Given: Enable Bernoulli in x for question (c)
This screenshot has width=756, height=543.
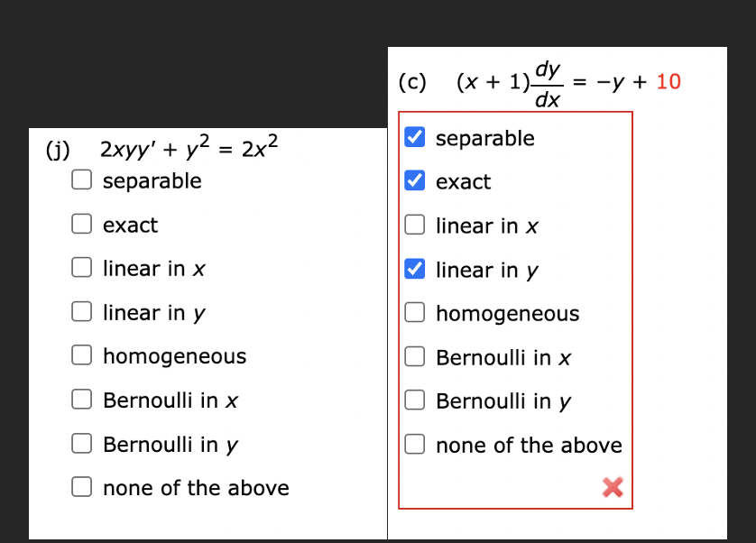Looking at the screenshot, I should [414, 356].
